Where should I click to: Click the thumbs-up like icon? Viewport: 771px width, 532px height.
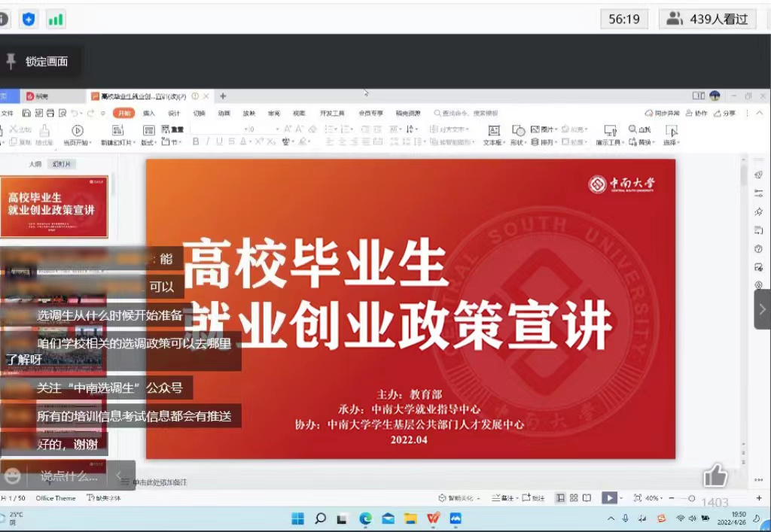(715, 476)
